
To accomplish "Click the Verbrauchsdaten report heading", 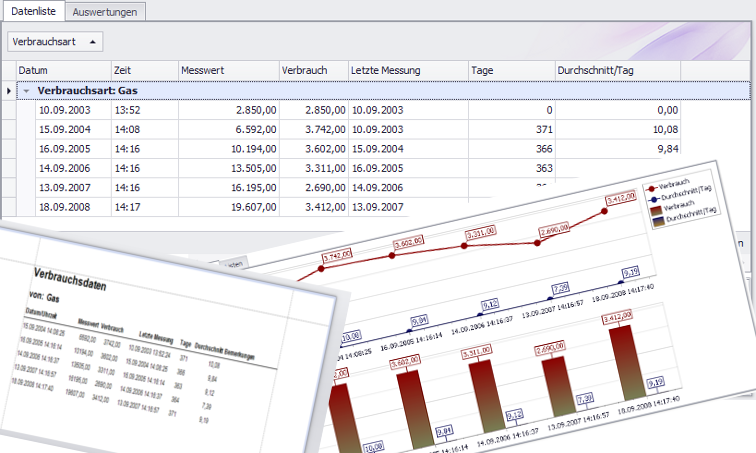I will tap(70, 280).
